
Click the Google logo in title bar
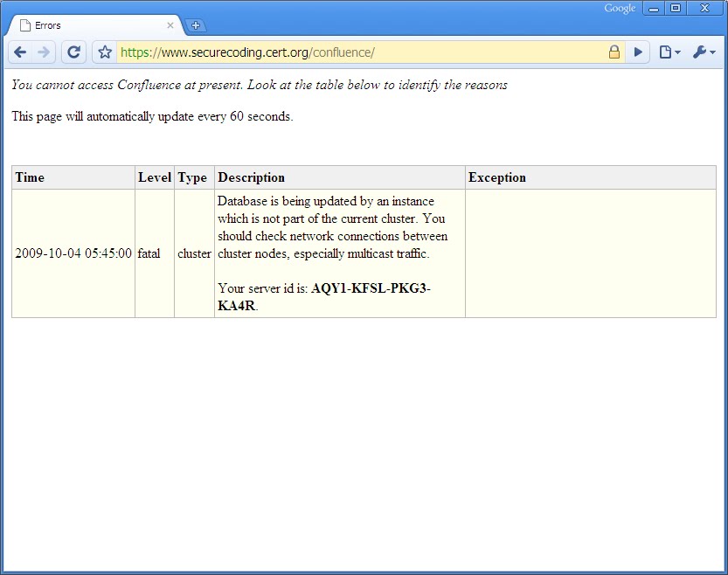620,9
